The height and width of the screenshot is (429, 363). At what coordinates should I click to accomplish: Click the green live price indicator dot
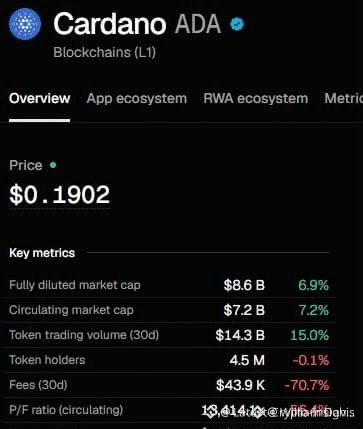(x=53, y=165)
